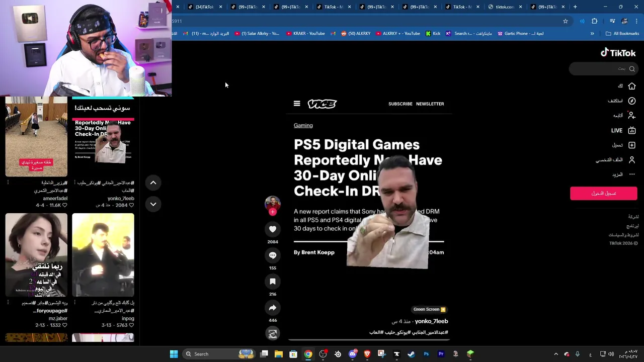Viewport: 644px width, 362px height.
Task: Open the #العاب hashtag in the caption
Action: click(x=376, y=332)
